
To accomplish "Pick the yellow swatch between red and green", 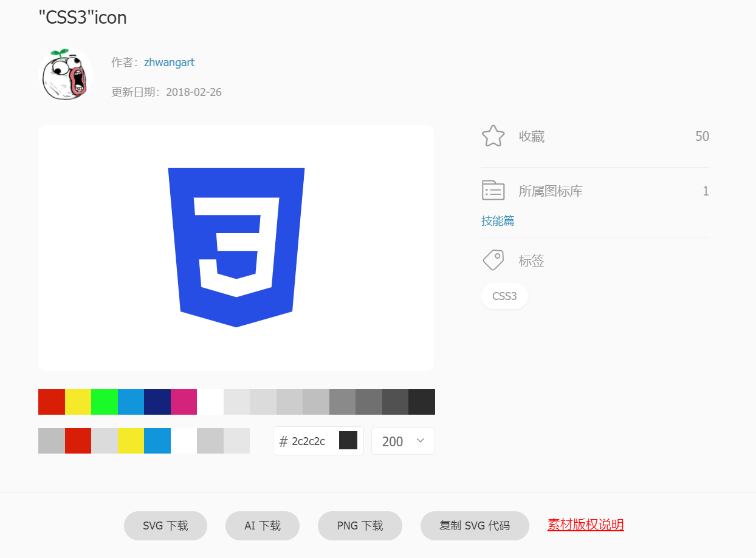I will tap(78, 402).
